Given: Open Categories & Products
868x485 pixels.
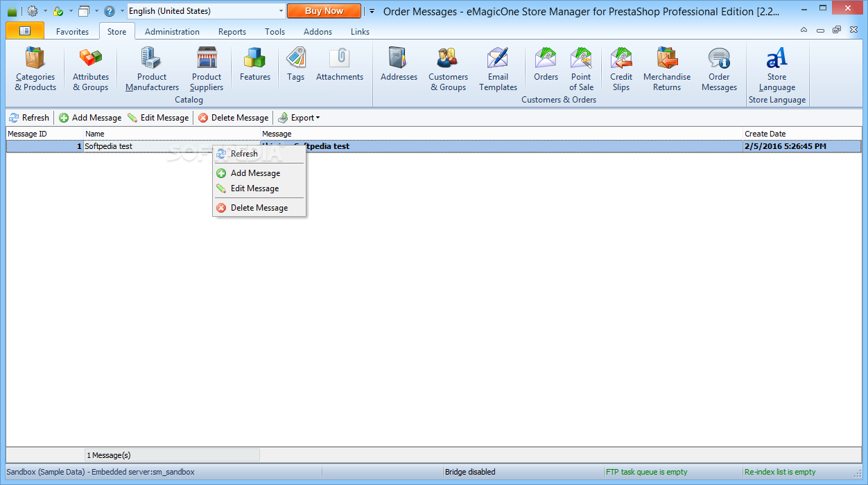Looking at the screenshot, I should [x=35, y=69].
